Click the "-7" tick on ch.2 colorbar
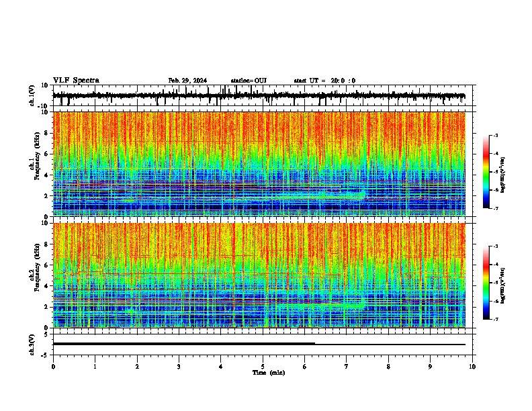 pyautogui.click(x=496, y=320)
